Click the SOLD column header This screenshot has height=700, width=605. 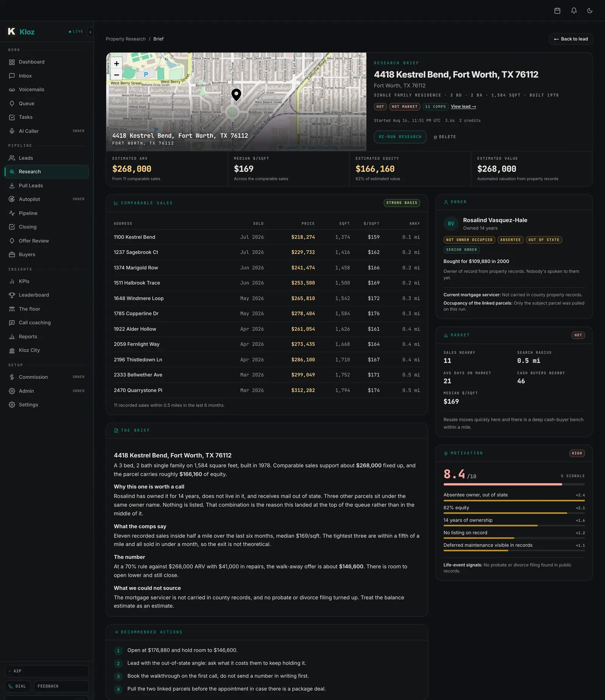point(258,224)
